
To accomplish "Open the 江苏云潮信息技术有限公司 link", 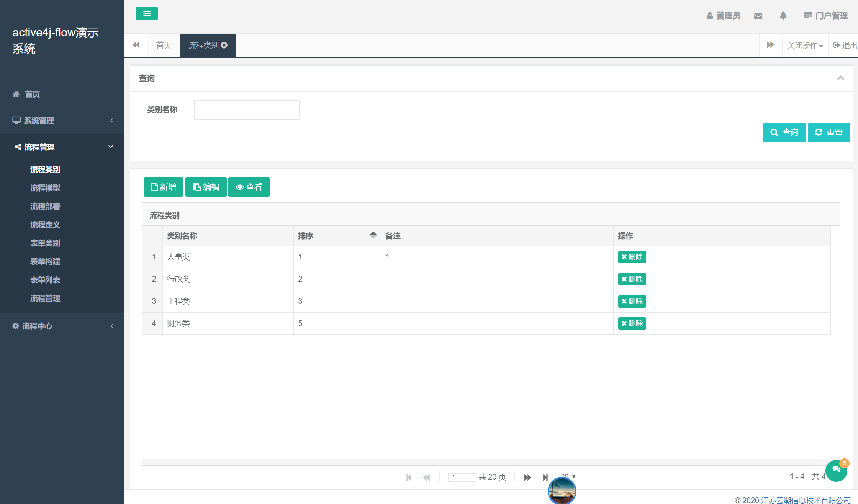I will point(806,500).
